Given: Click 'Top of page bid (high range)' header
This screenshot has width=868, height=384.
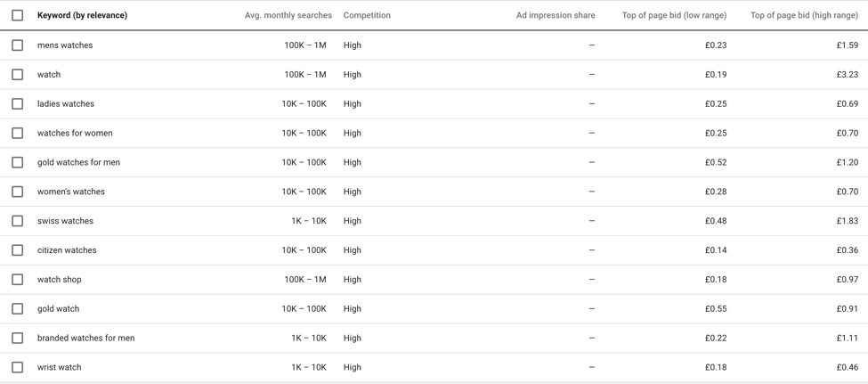Looking at the screenshot, I should coord(804,15).
